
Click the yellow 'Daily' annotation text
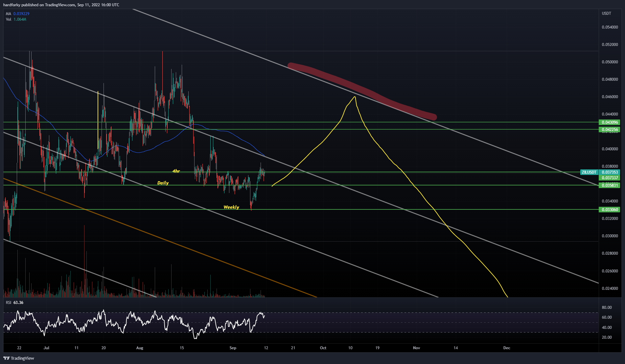(x=163, y=183)
